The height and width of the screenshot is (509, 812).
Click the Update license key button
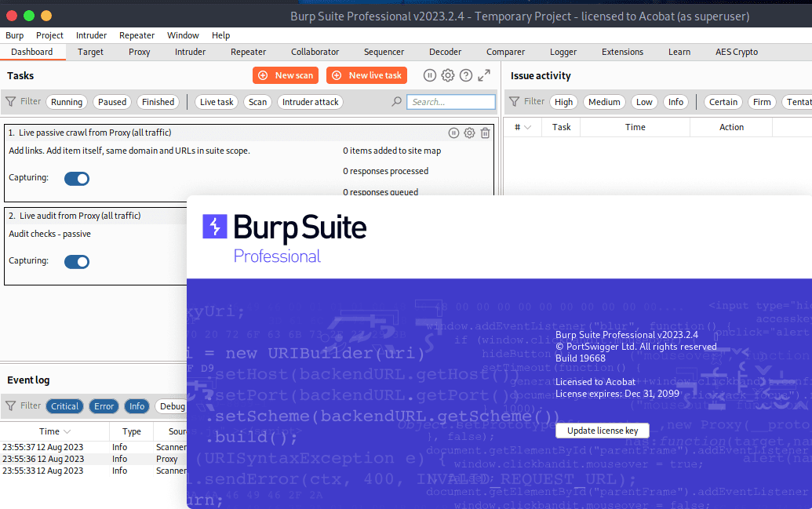[x=603, y=431]
